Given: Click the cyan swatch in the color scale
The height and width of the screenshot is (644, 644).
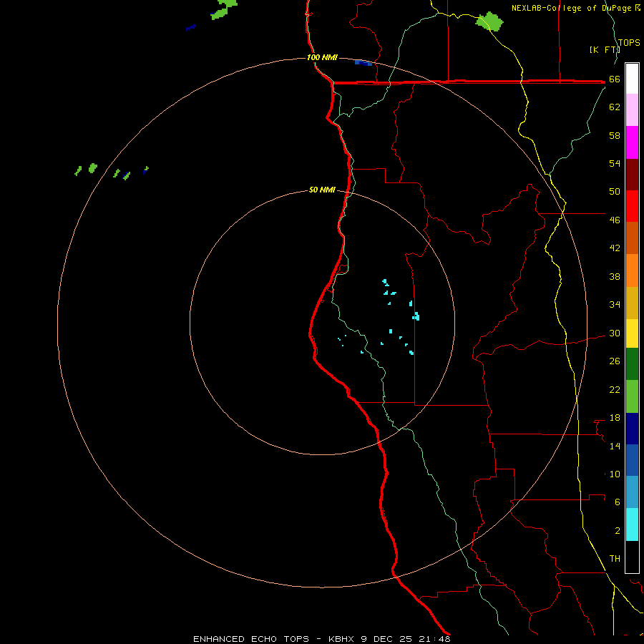Looking at the screenshot, I should coord(632,525).
